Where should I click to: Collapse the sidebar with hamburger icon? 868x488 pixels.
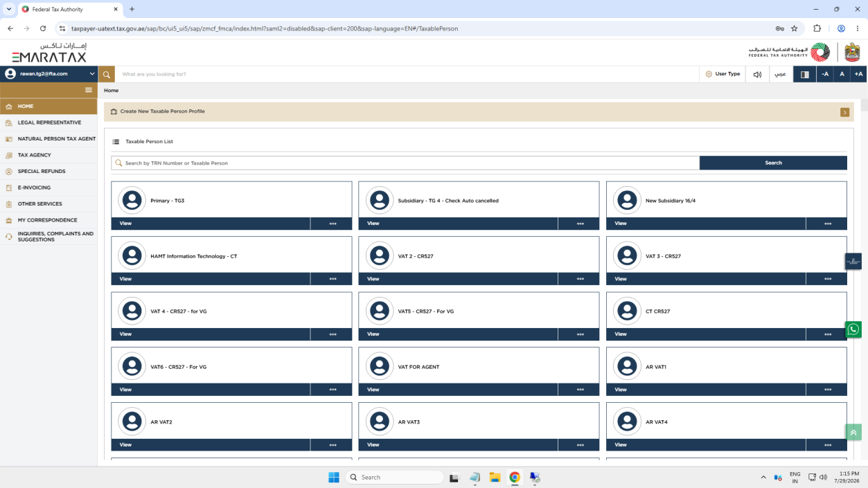(89, 90)
